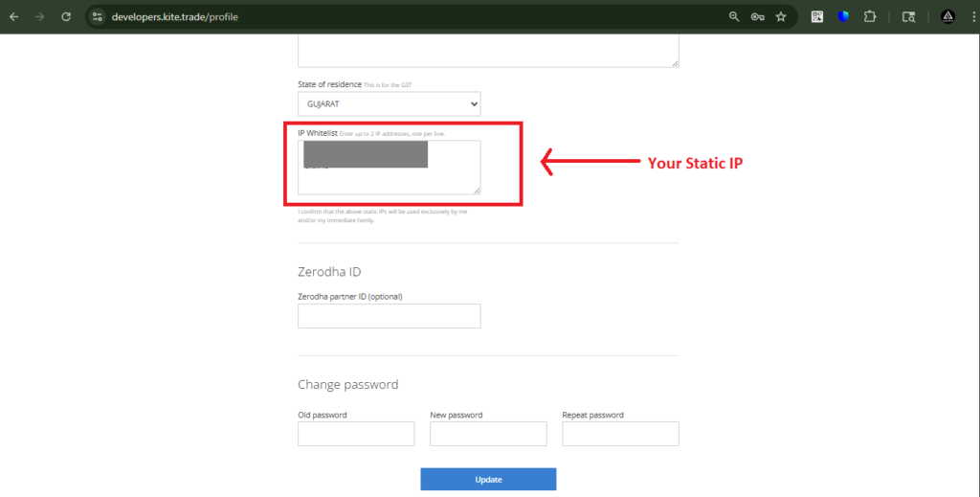Click the browser back arrow
The width and height of the screenshot is (980, 497).
(14, 16)
